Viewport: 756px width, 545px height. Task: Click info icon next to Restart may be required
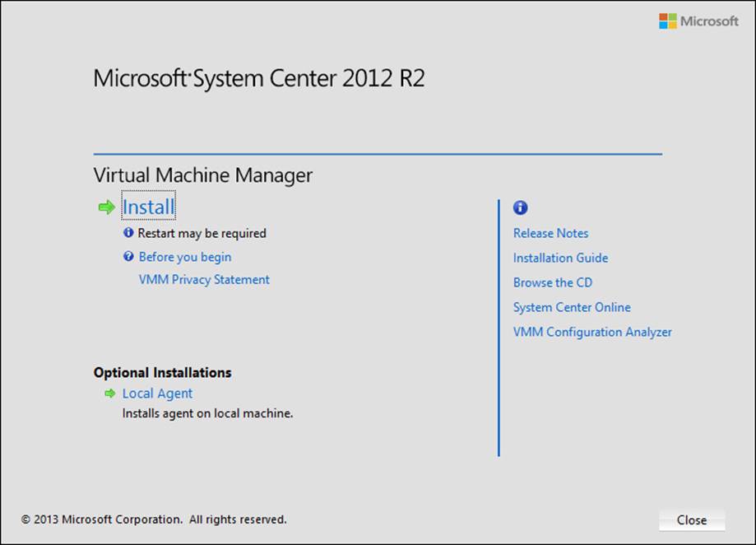[128, 232]
